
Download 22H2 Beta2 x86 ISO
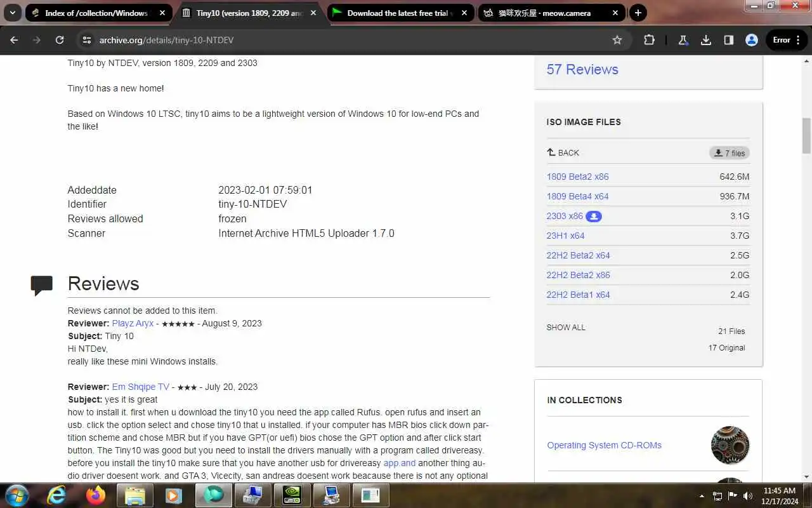pyautogui.click(x=578, y=275)
